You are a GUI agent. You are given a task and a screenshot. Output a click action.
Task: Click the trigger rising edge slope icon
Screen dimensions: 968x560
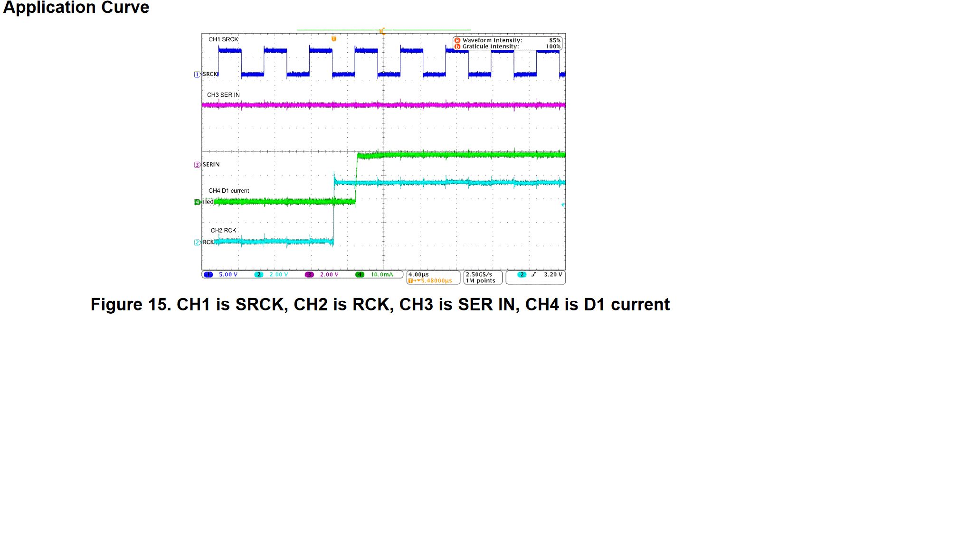point(534,275)
